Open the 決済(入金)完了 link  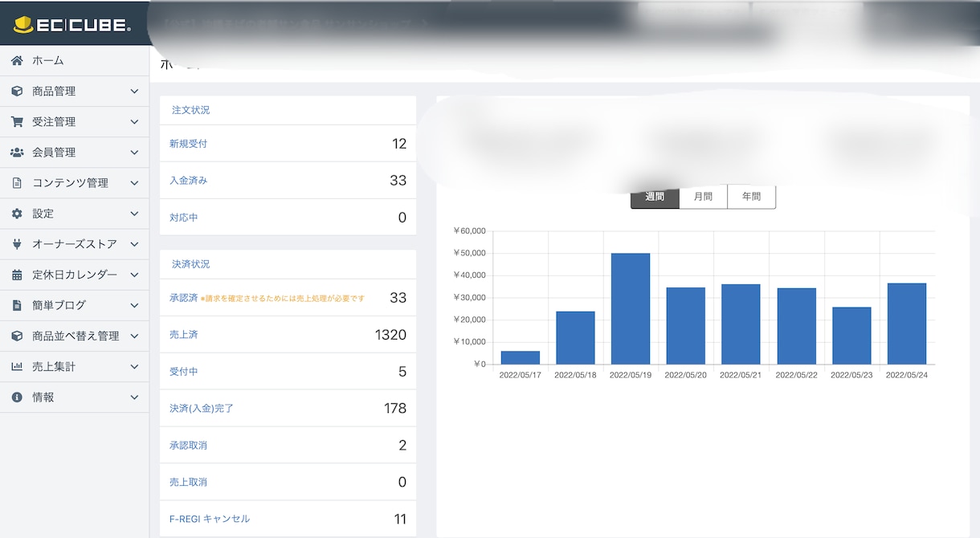201,409
